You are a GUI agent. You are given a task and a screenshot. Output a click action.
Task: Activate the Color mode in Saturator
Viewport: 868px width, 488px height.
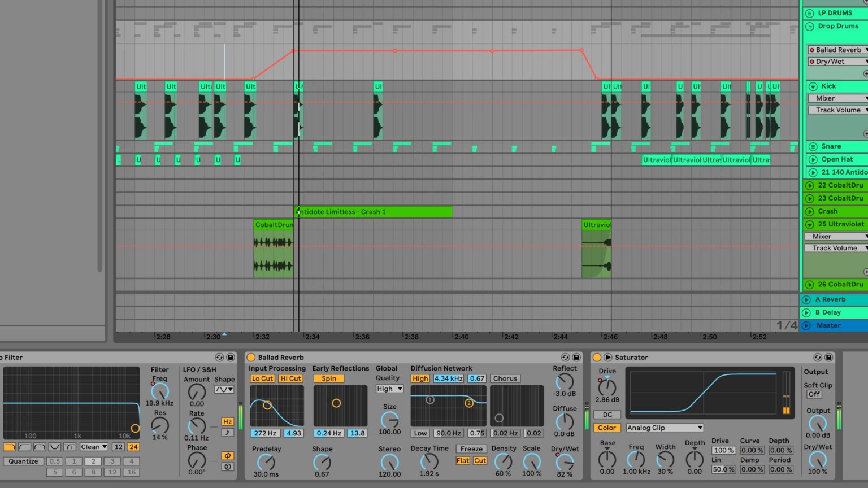coord(607,428)
